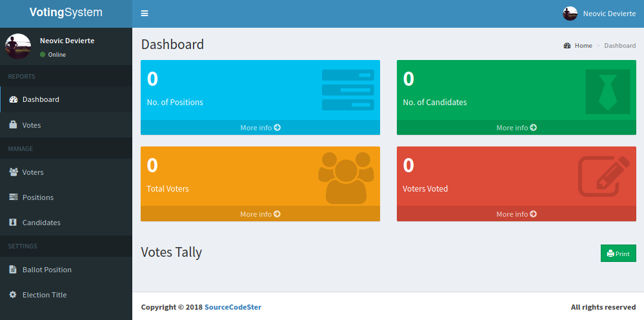Click More info under No. of Candidates

point(516,127)
